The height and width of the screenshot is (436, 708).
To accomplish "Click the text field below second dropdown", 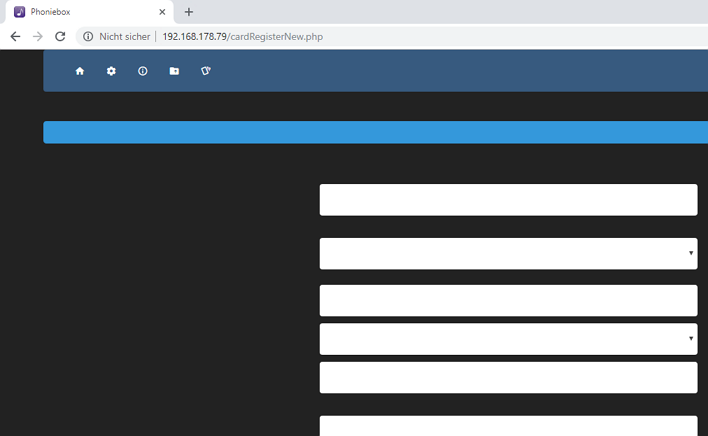I will (x=508, y=377).
